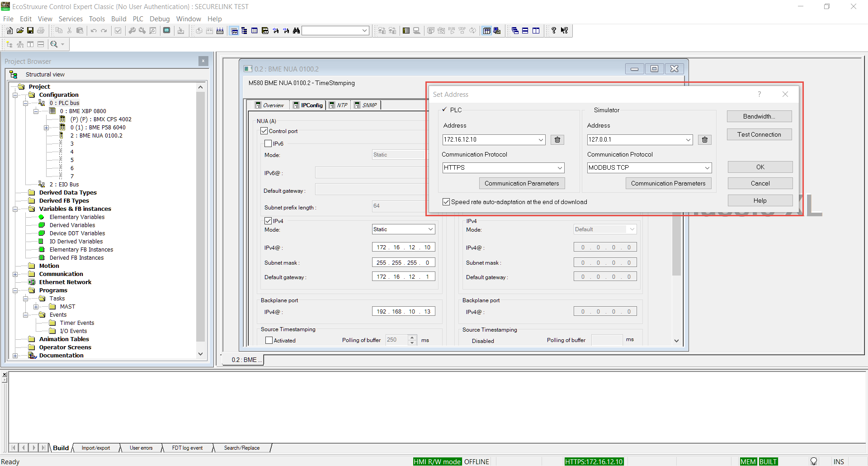Delete the Simulator address with the trash icon

705,140
